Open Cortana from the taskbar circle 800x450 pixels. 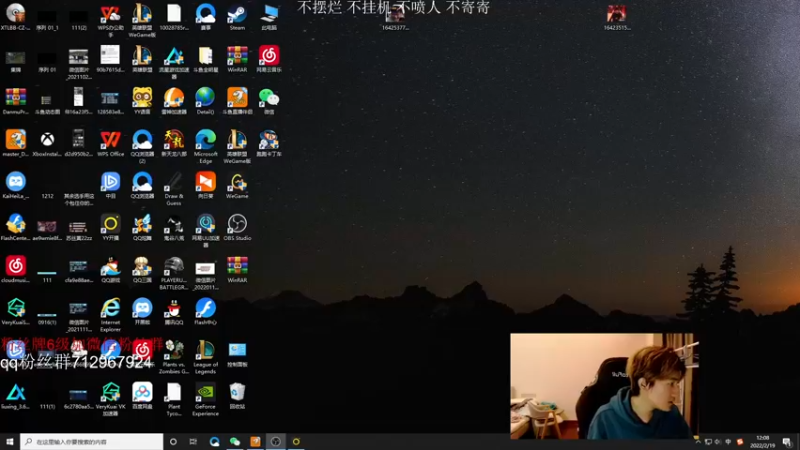173,442
